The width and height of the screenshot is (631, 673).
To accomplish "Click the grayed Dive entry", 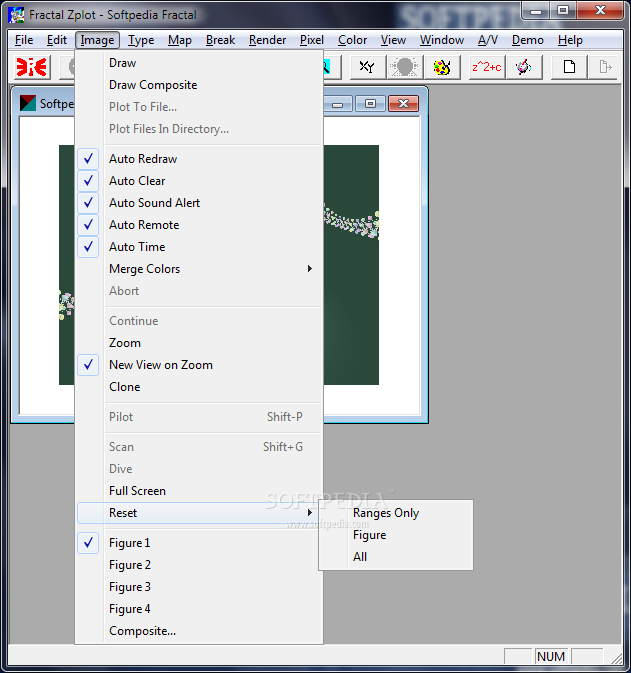I will pyautogui.click(x=200, y=469).
